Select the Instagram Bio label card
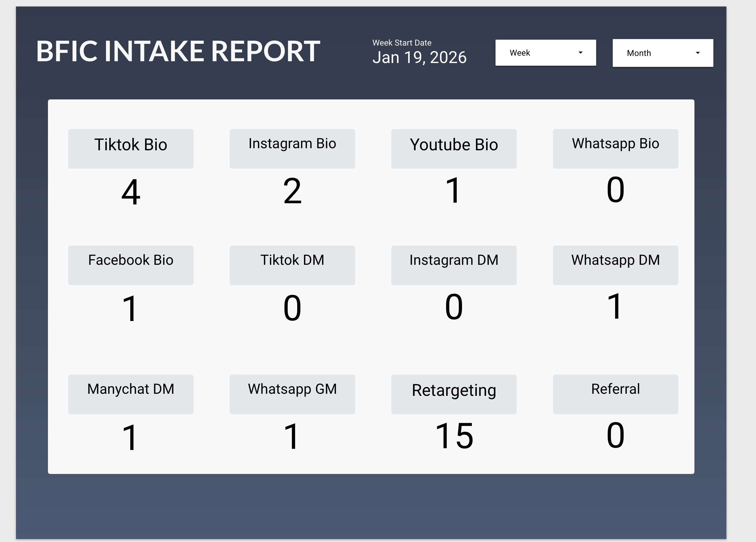756x542 pixels. click(x=292, y=148)
